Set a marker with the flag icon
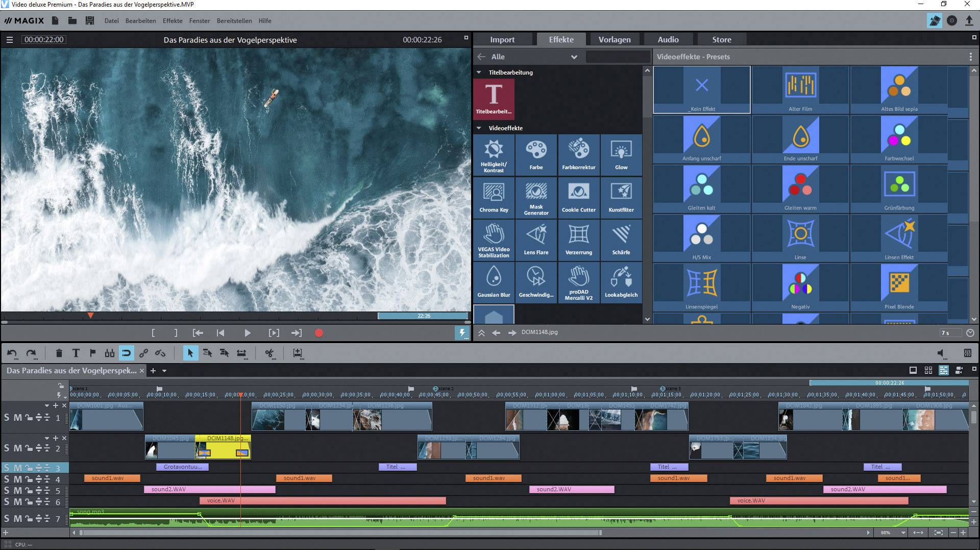Image resolution: width=980 pixels, height=550 pixels. point(92,353)
